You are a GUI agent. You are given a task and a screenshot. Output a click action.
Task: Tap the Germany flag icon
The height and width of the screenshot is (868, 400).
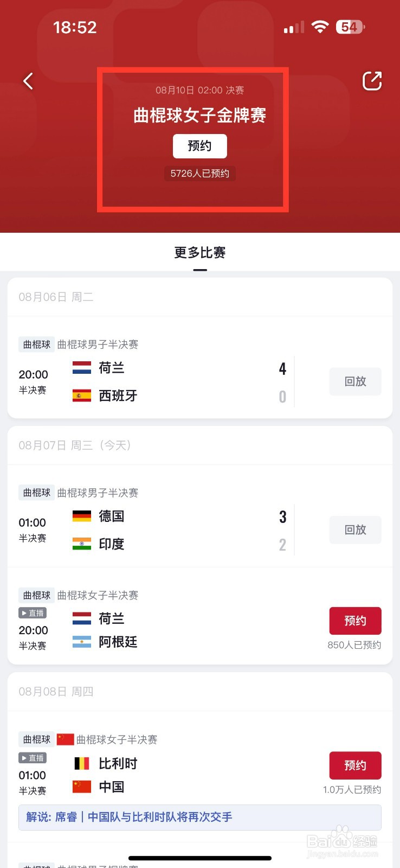pyautogui.click(x=82, y=516)
